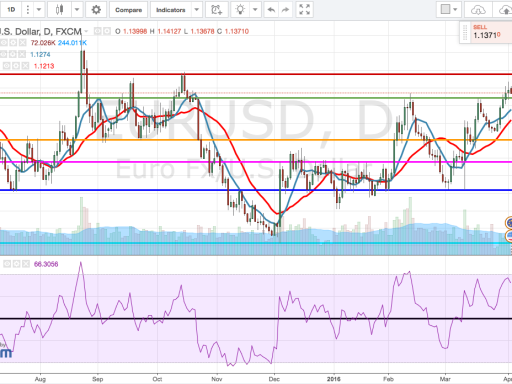The image size is (512, 384).
Task: Click the candlestick chart style icon
Action: (59, 10)
